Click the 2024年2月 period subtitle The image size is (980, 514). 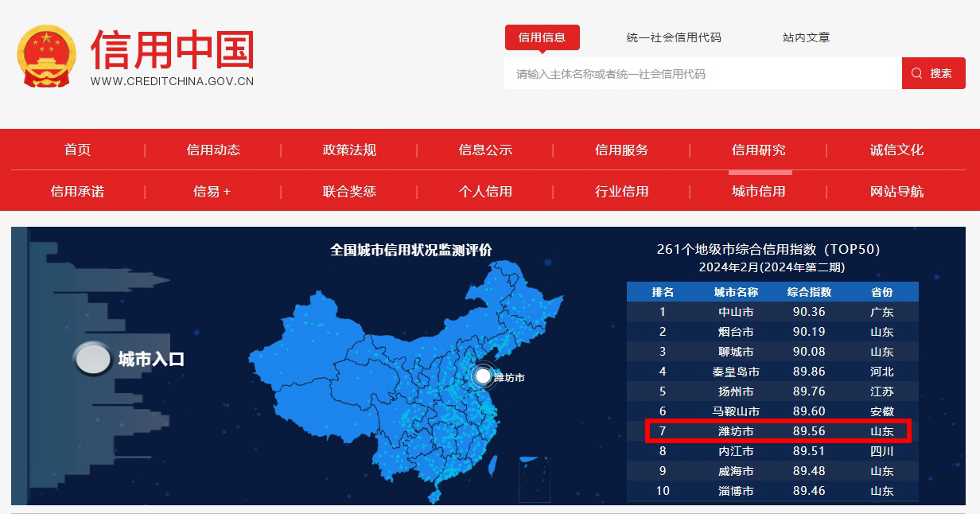tap(772, 267)
